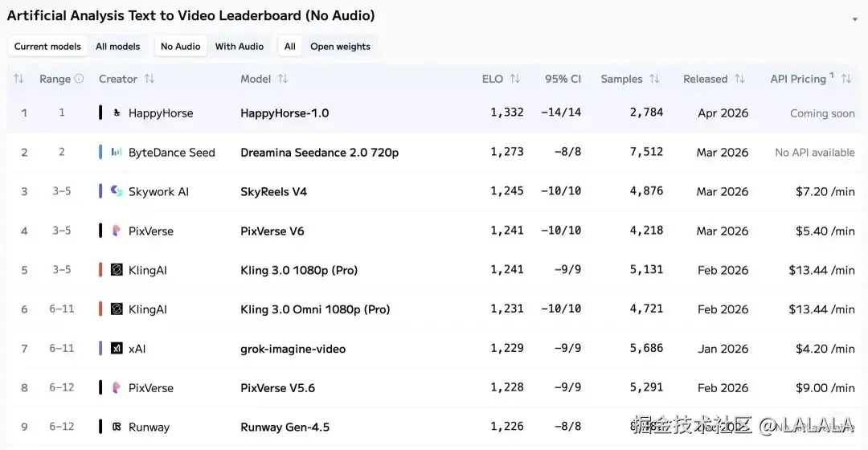
Task: Expand the top-right collapse arrow
Action: pyautogui.click(x=854, y=19)
